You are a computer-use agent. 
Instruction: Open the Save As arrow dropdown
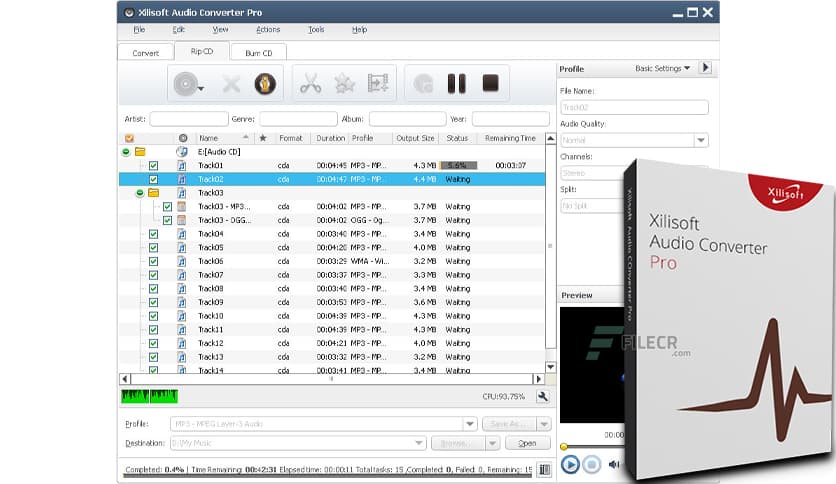pyautogui.click(x=544, y=424)
